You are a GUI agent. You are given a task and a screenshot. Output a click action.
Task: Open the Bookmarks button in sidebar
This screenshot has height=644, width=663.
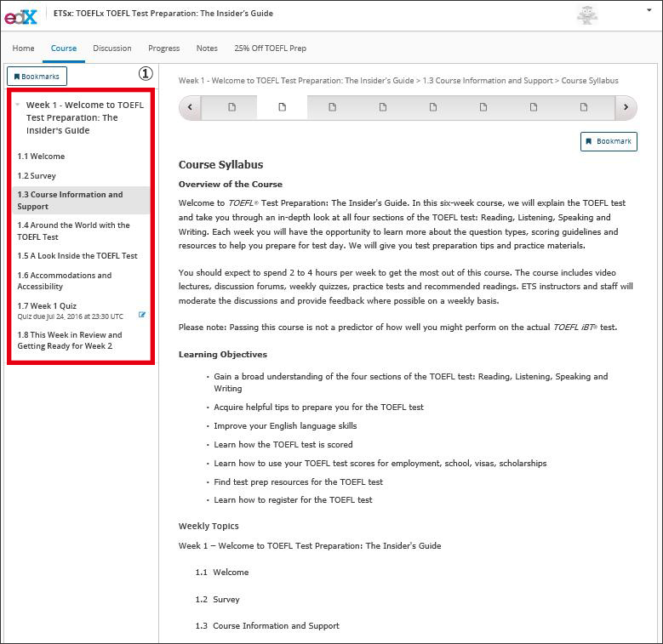point(37,76)
